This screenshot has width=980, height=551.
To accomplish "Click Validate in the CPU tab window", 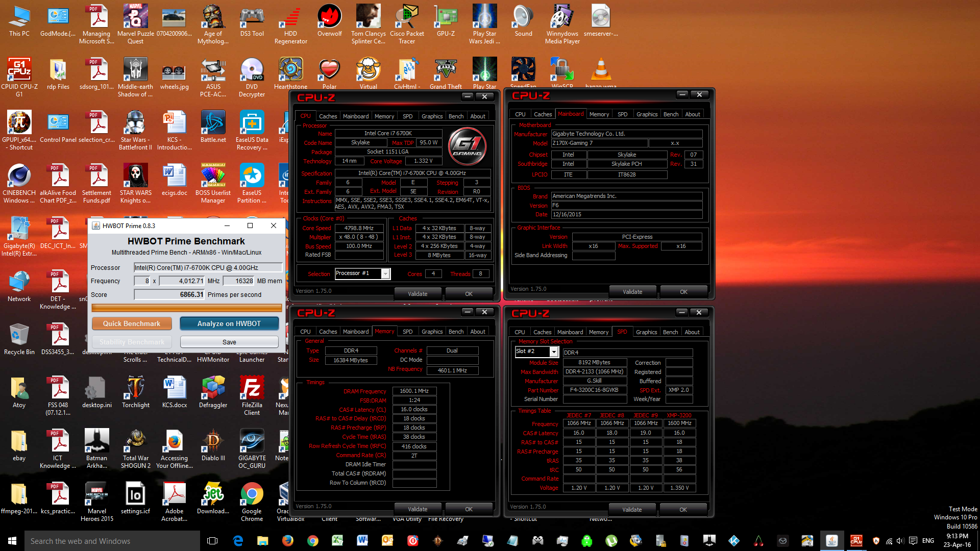I will [418, 294].
